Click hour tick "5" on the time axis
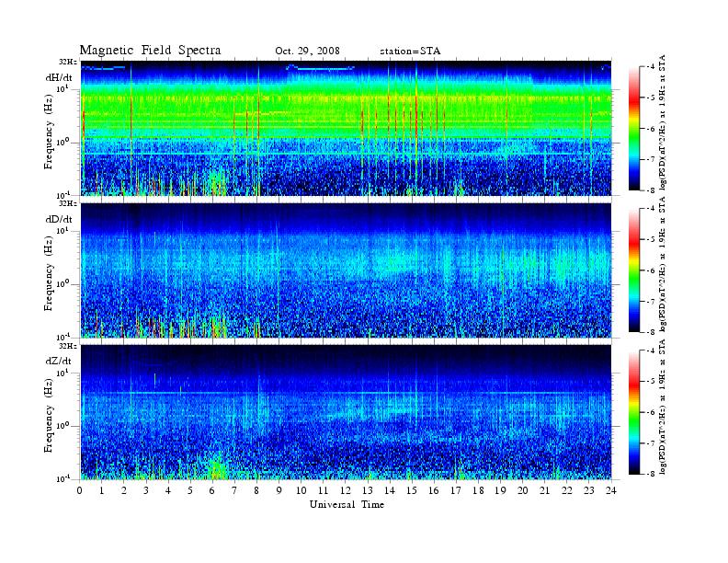The image size is (728, 563). 190,490
